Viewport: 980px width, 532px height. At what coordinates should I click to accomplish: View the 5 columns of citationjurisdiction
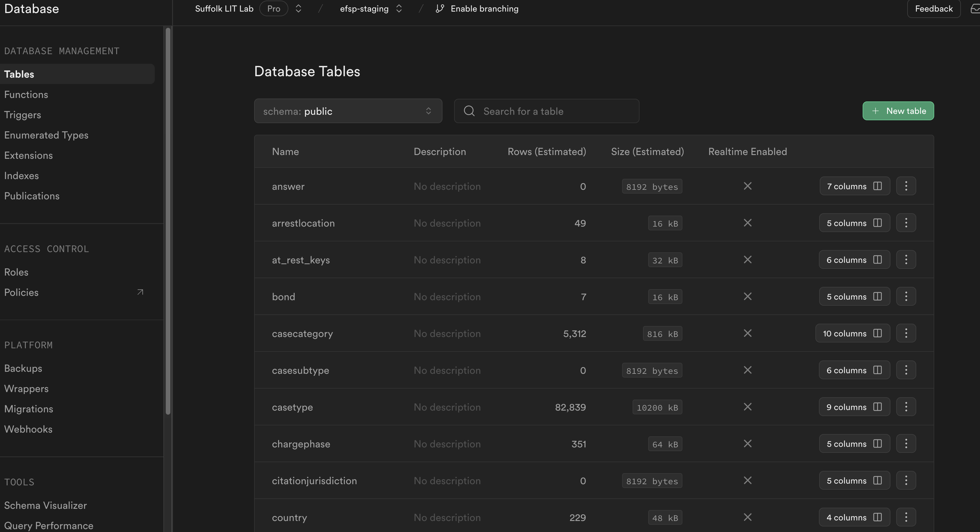click(x=855, y=480)
